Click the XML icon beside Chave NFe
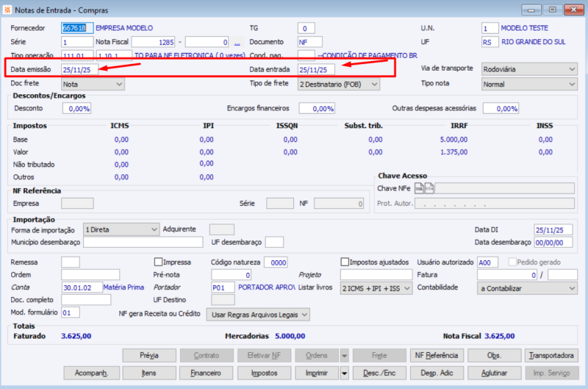 tap(419, 188)
